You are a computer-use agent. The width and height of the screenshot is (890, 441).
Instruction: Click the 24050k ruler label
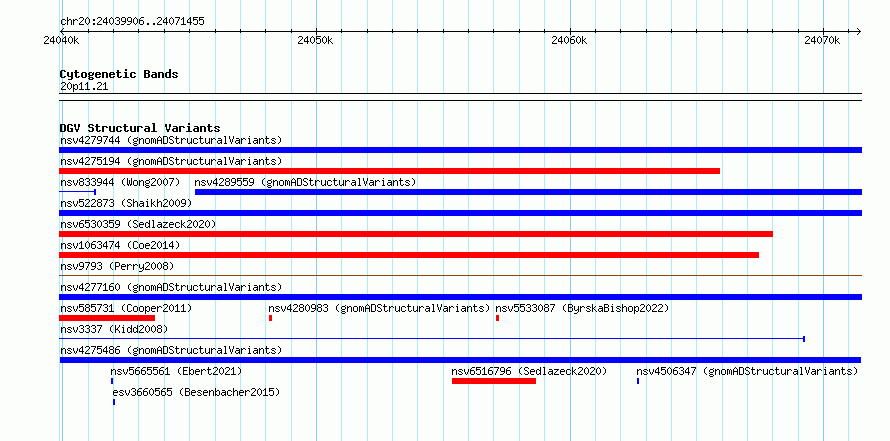pyautogui.click(x=316, y=41)
